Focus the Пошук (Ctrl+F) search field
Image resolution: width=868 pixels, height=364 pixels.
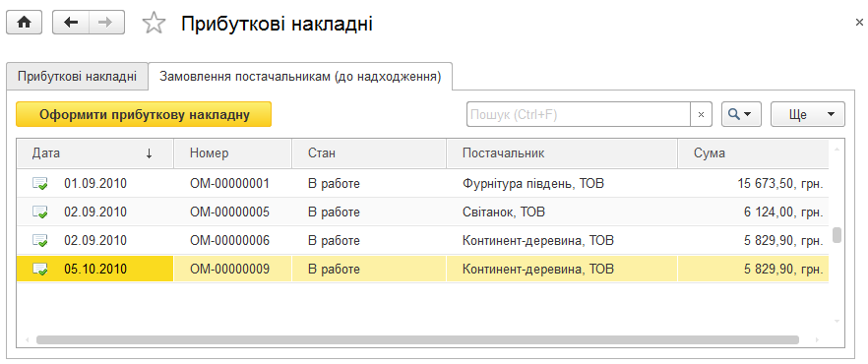click(x=579, y=114)
